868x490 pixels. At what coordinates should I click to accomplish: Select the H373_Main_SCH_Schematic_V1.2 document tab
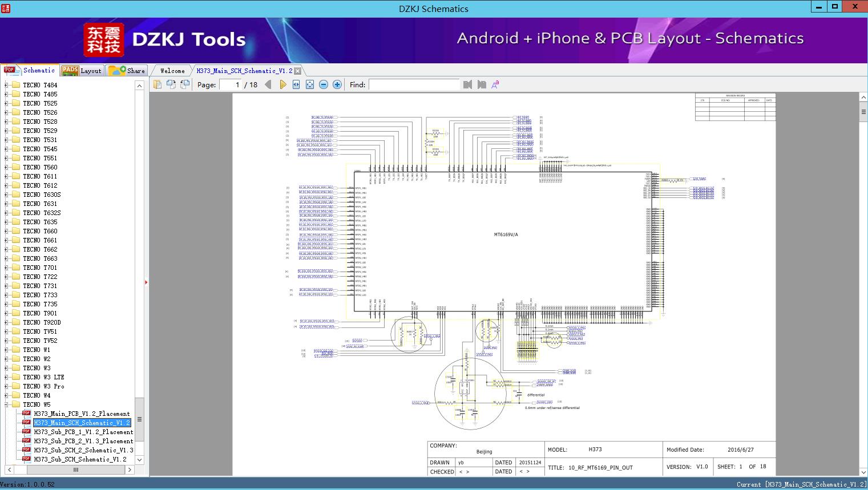coord(244,71)
